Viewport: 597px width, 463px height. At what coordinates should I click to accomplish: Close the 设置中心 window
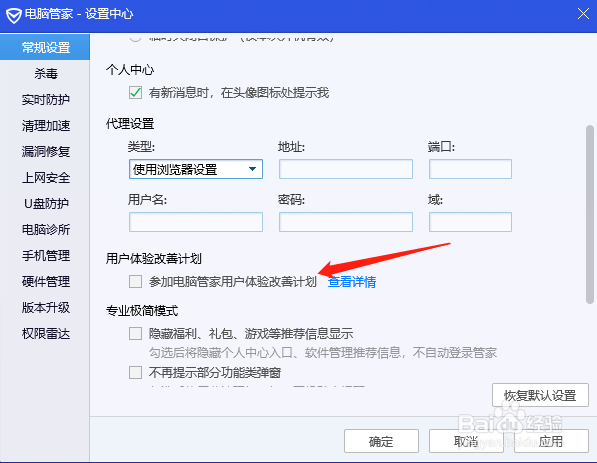583,14
